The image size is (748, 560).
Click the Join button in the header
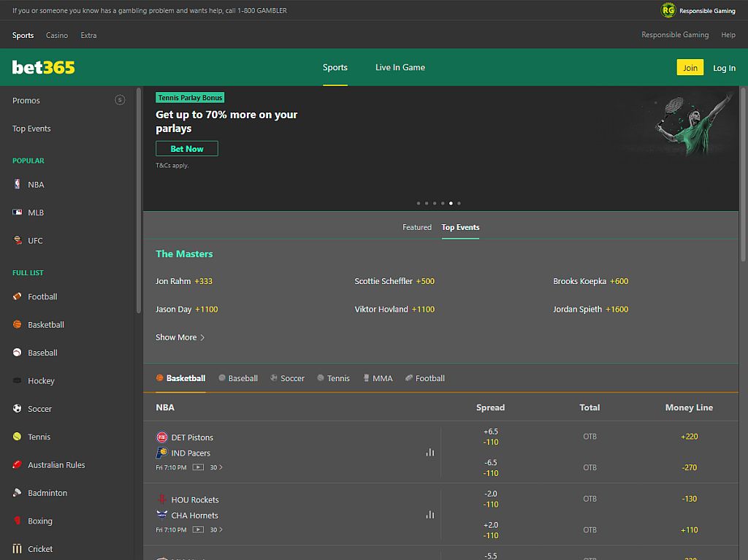(x=690, y=66)
